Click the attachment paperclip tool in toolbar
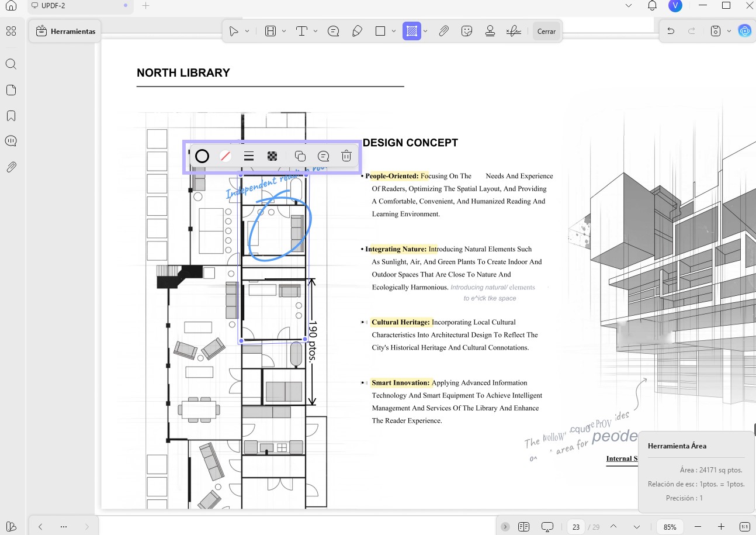The image size is (756, 535). (443, 31)
